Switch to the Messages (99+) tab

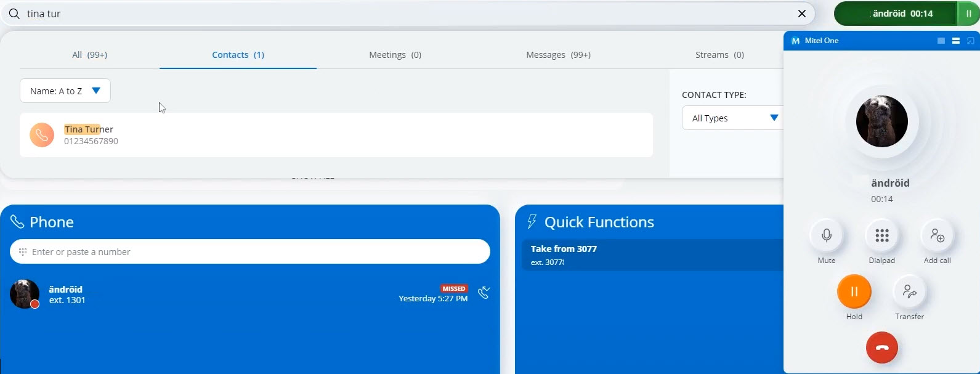(x=558, y=55)
